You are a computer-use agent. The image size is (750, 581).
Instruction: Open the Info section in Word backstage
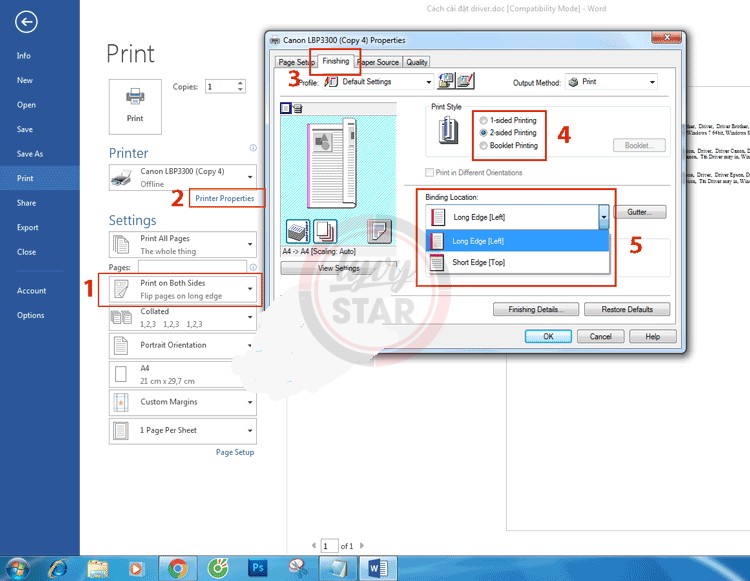pyautogui.click(x=23, y=55)
